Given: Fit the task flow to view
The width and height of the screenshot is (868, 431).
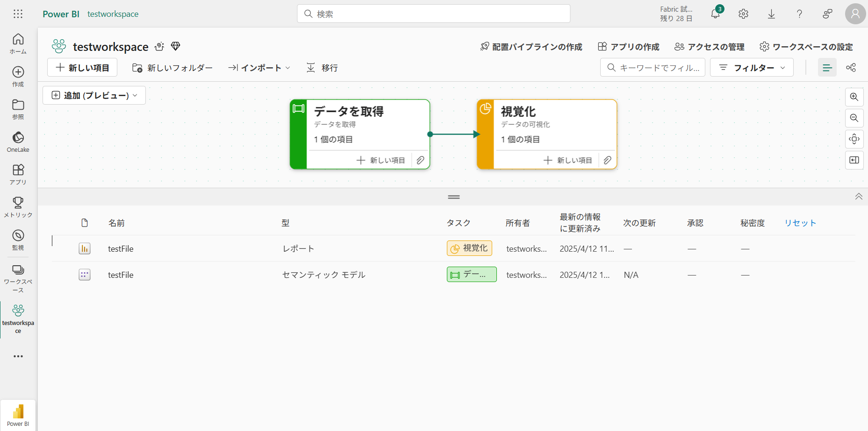Looking at the screenshot, I should click(854, 139).
